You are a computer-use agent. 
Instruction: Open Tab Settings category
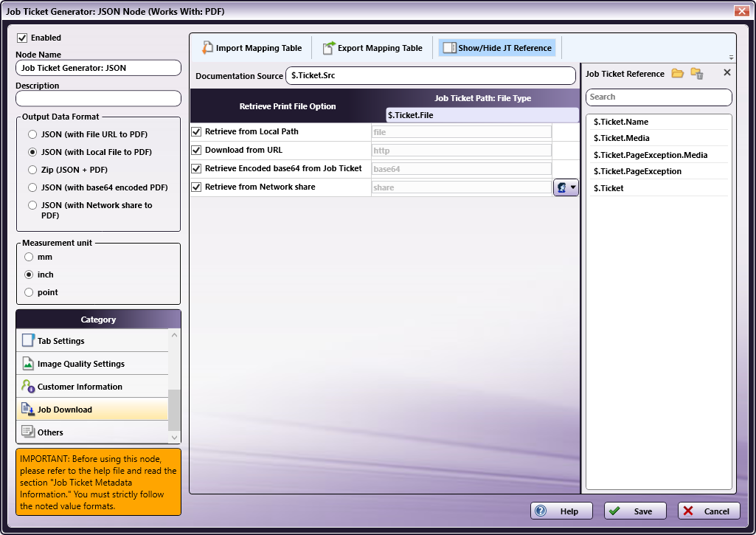(92, 341)
